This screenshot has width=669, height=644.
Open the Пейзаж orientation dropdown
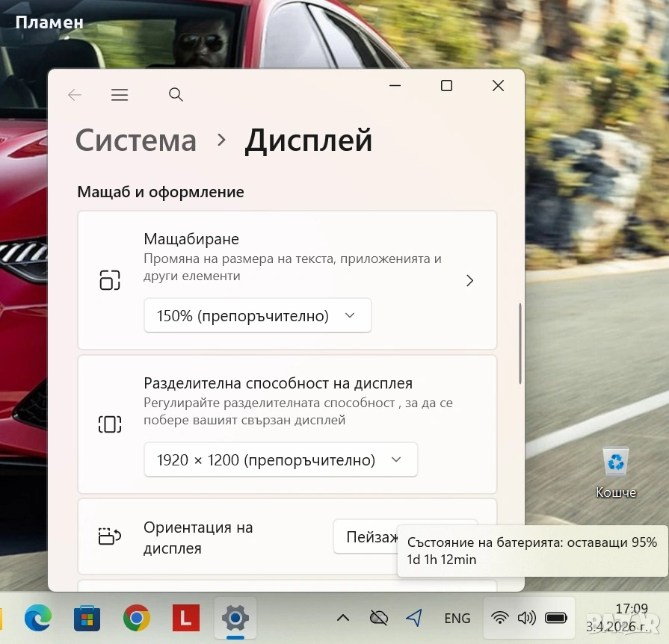coord(366,536)
